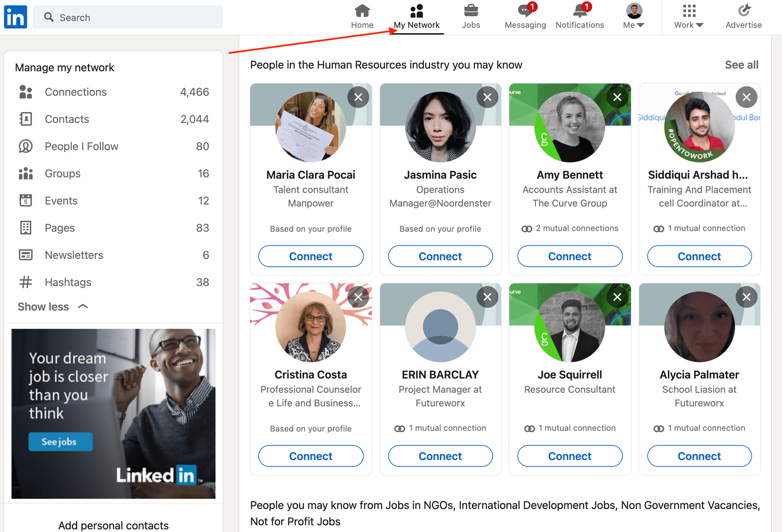Click the Newsletters icon in the sidebar

point(26,255)
